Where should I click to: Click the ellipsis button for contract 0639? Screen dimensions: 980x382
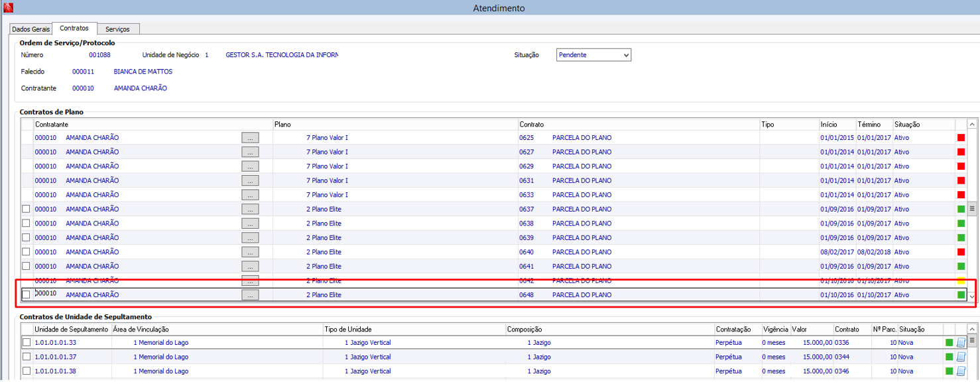250,238
